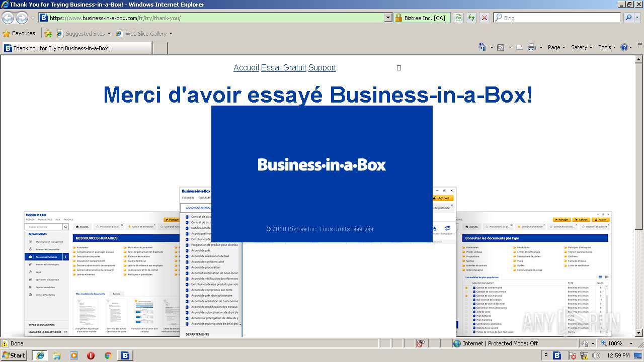
Task: Open Google Chrome from the taskbar
Action: (108, 355)
